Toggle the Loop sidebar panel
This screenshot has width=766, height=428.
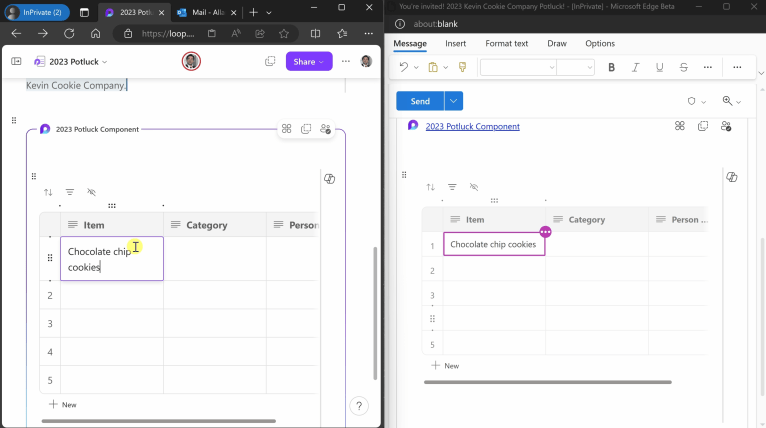tap(16, 62)
